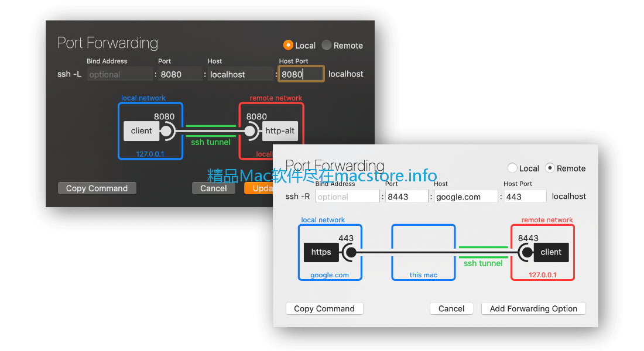
Task: Choose Remote option in the light window
Action: click(x=550, y=168)
